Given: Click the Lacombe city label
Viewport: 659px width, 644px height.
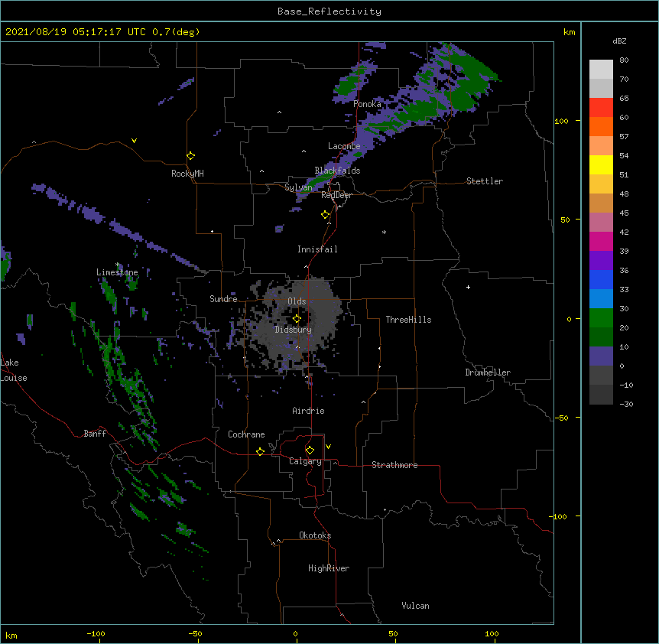Looking at the screenshot, I should [x=344, y=146].
